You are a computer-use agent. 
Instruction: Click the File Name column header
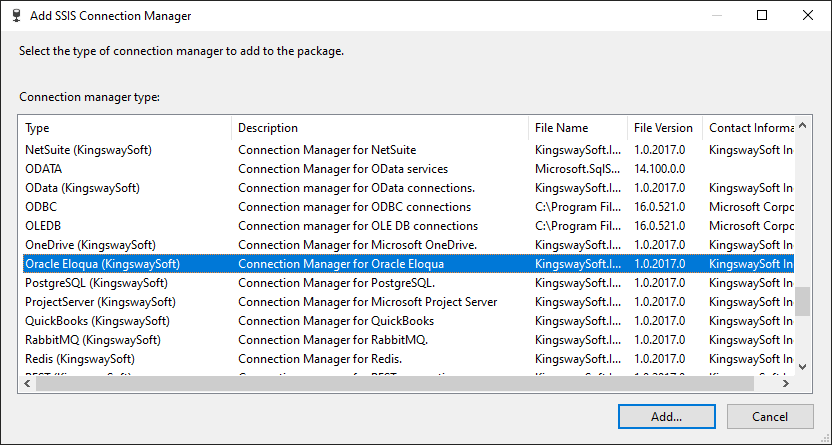tap(578, 128)
